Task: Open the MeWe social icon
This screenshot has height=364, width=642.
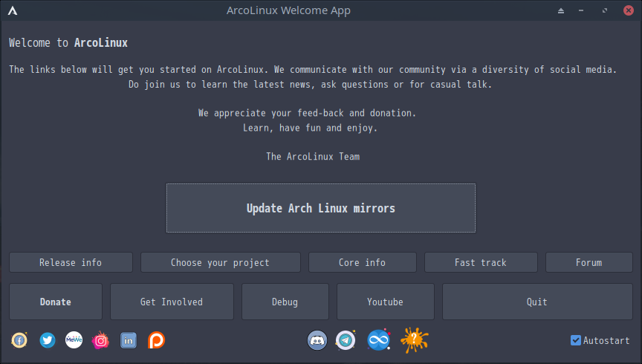Action: coord(74,339)
